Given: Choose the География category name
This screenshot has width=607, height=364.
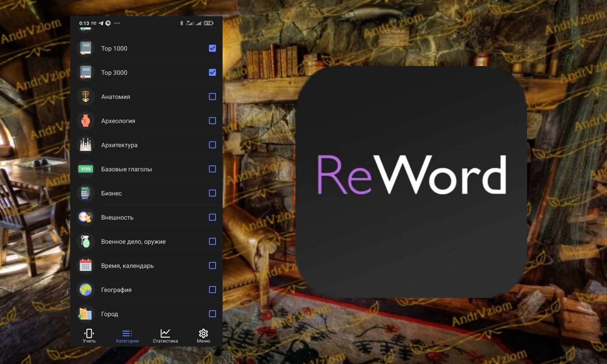Looking at the screenshot, I should (116, 290).
